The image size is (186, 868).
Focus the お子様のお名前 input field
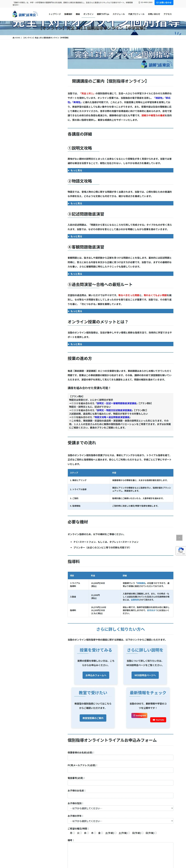[121, 796]
